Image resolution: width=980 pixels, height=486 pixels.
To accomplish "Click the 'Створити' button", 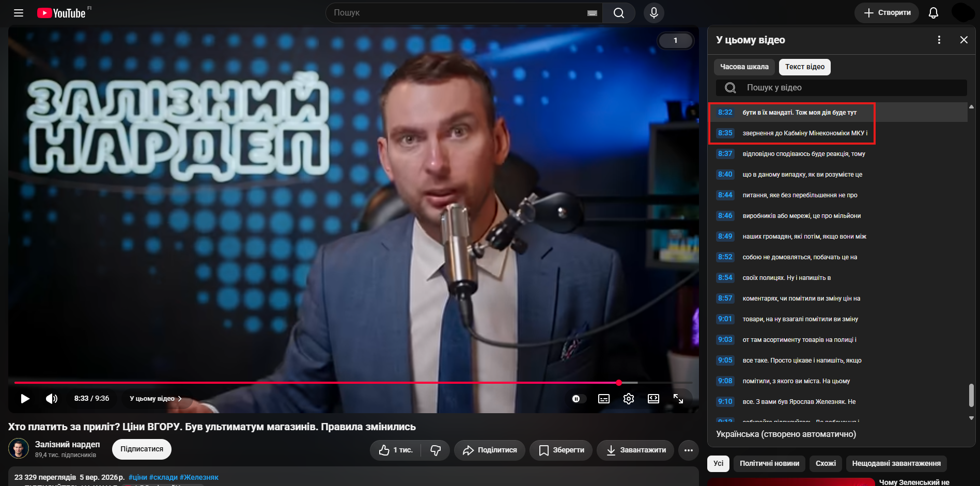I will tap(887, 13).
